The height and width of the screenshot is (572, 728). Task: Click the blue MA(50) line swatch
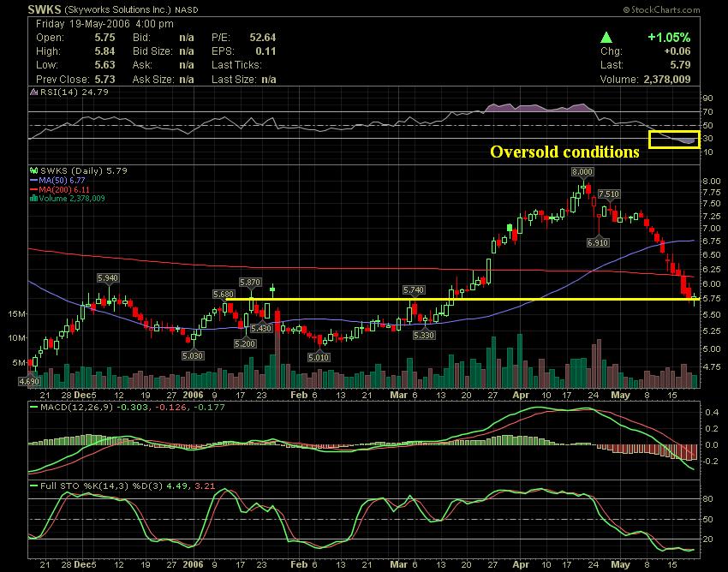33,180
